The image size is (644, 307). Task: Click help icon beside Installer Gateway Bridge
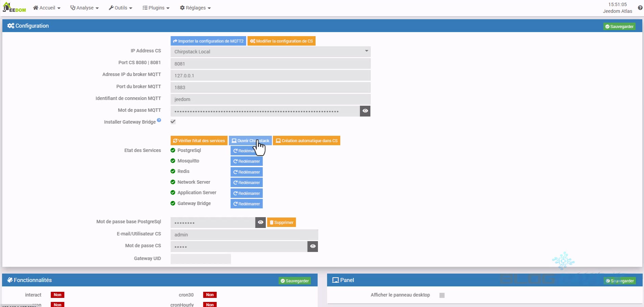point(159,120)
